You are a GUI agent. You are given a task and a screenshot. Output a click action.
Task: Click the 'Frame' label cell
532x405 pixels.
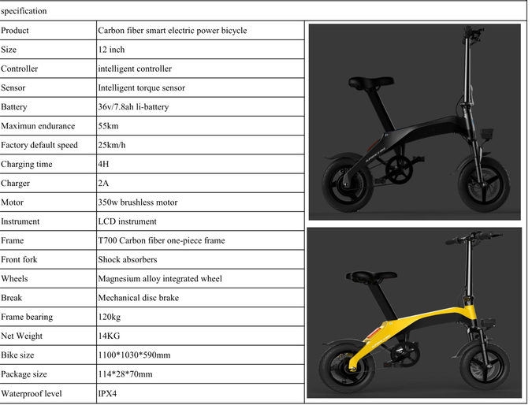click(48, 240)
